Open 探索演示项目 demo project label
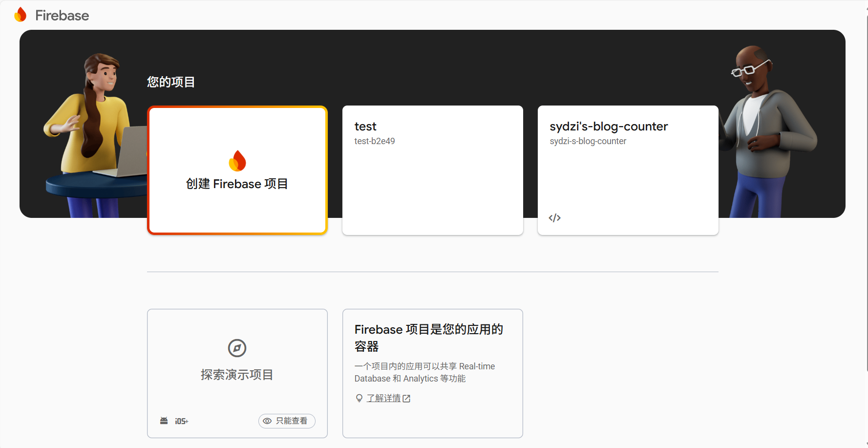The width and height of the screenshot is (868, 448). point(237,375)
